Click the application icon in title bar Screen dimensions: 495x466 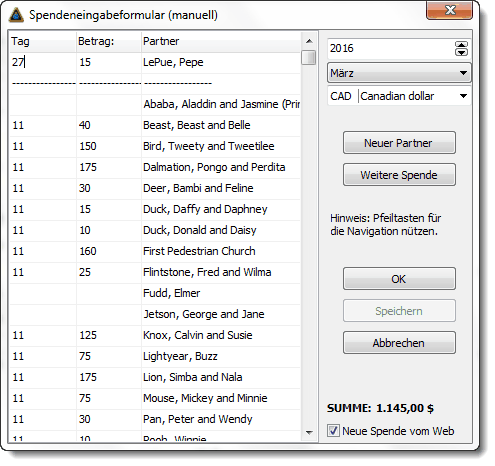tap(16, 15)
